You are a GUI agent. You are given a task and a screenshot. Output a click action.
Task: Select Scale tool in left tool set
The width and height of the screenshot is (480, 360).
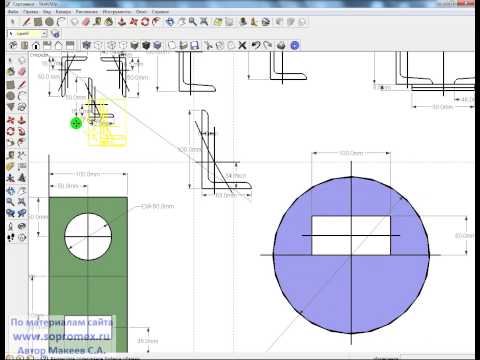(11, 143)
